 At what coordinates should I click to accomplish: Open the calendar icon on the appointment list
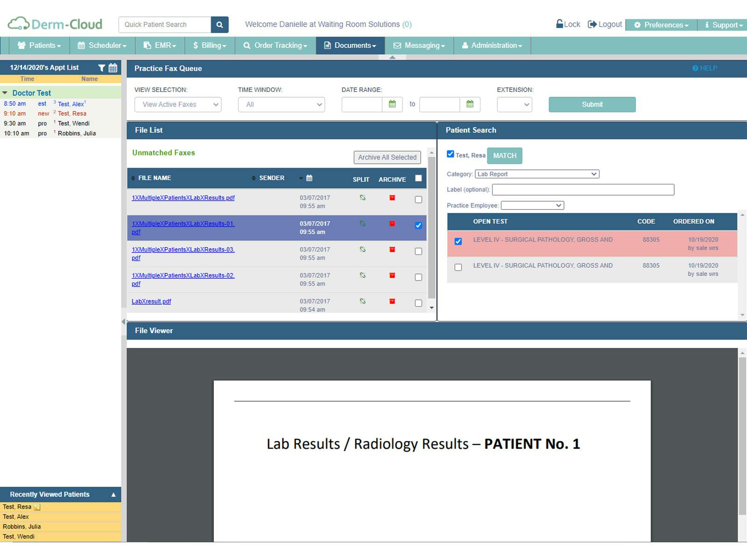[113, 68]
